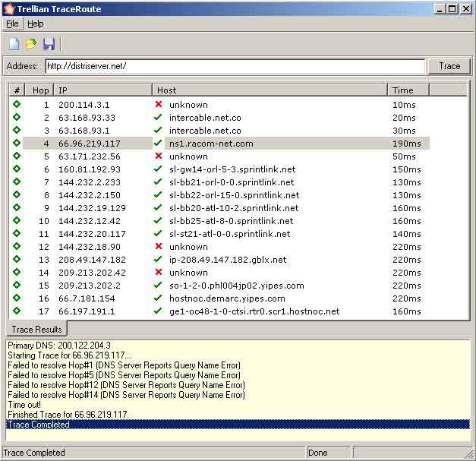Select IP cell 160.81.192.93
The width and height of the screenshot is (476, 461).
(90, 169)
